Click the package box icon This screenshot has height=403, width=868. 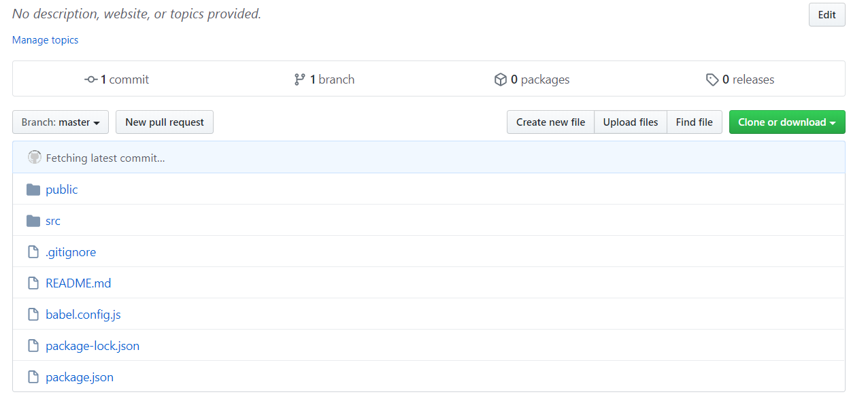(501, 80)
